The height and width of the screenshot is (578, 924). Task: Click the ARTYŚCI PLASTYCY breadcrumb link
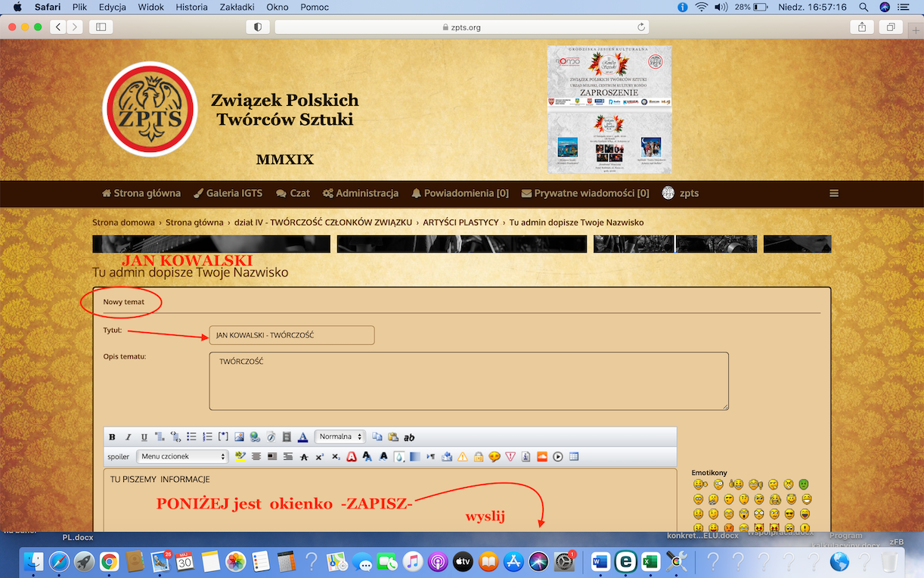click(x=460, y=222)
